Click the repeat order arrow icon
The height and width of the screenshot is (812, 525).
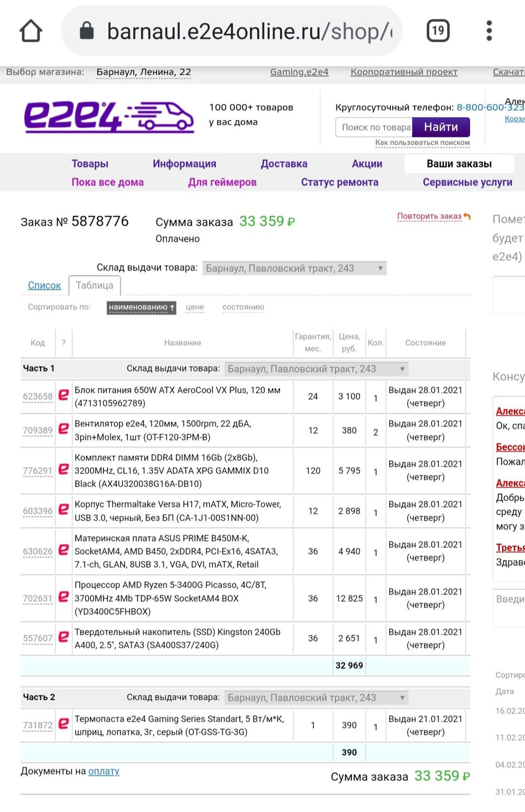467,216
